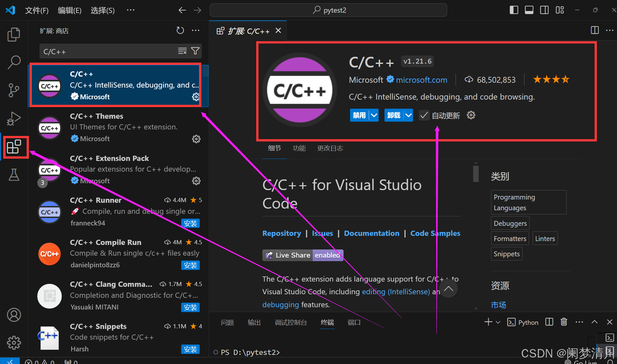The image size is (617, 364).
Task: Open the microsoft.com publisher link
Action: pyautogui.click(x=422, y=80)
